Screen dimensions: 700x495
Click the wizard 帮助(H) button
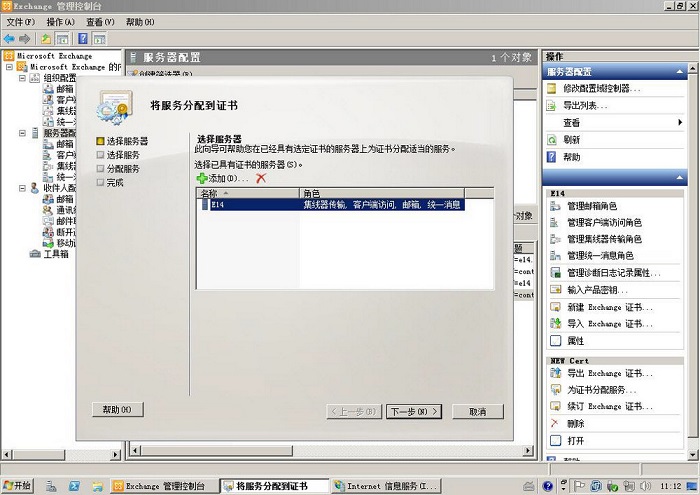pos(117,409)
